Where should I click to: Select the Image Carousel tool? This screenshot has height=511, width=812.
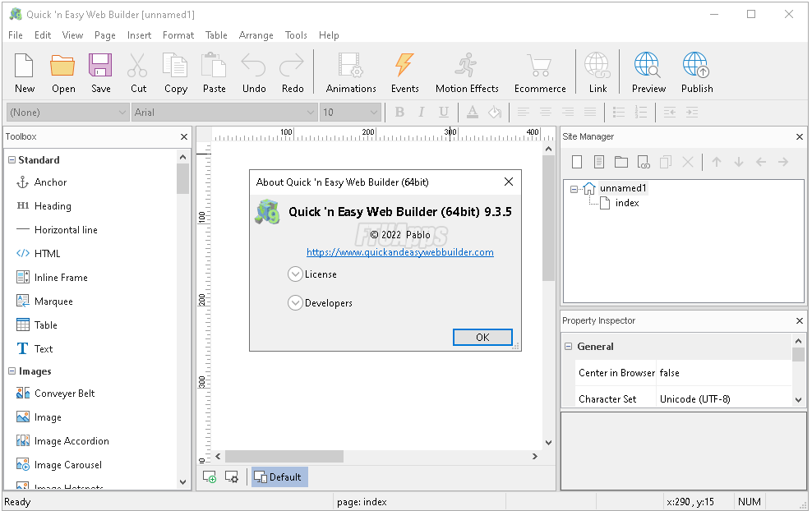click(68, 465)
